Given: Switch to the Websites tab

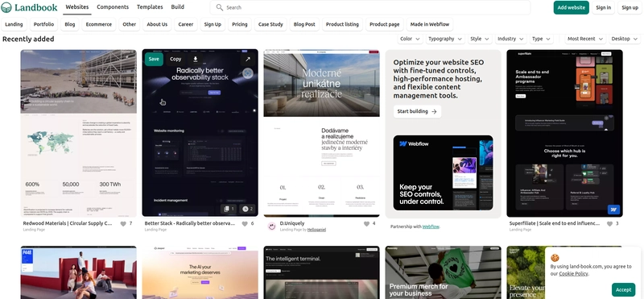Looking at the screenshot, I should point(77,7).
